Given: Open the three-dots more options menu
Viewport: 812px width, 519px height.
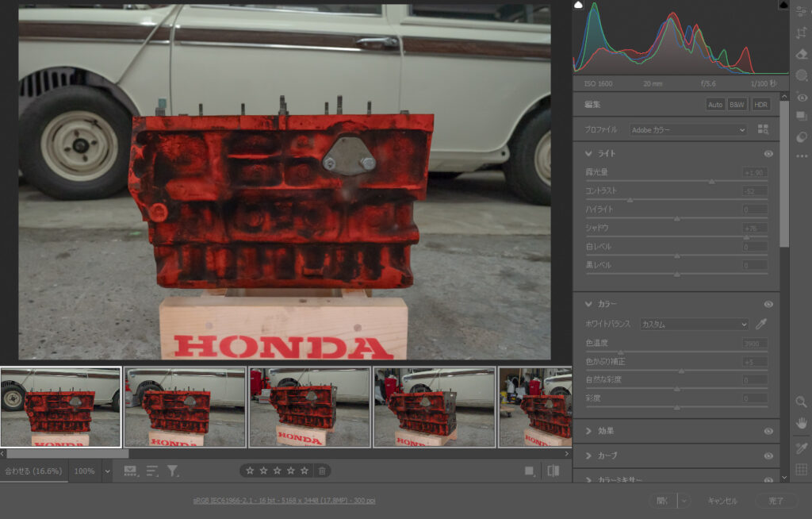Looking at the screenshot, I should (802, 156).
